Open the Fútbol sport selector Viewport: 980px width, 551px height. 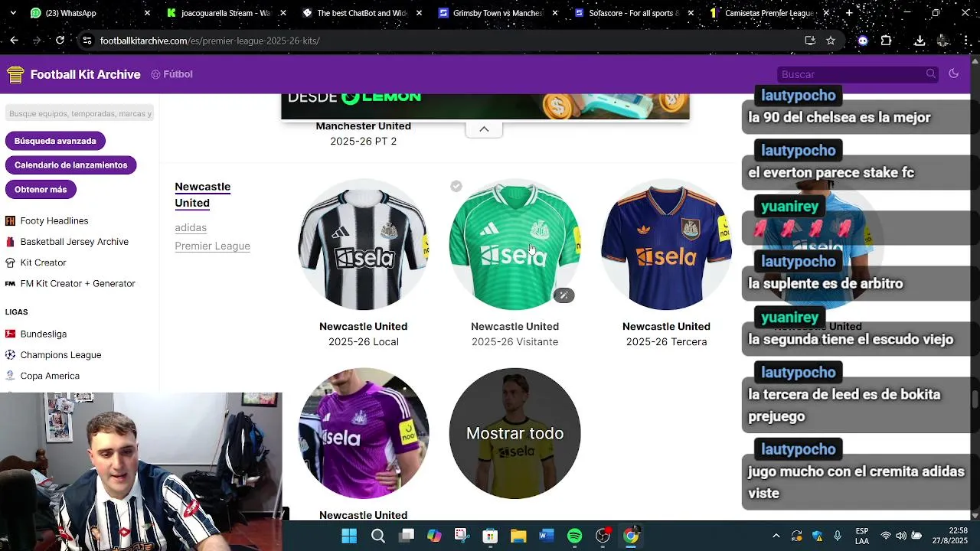click(171, 74)
